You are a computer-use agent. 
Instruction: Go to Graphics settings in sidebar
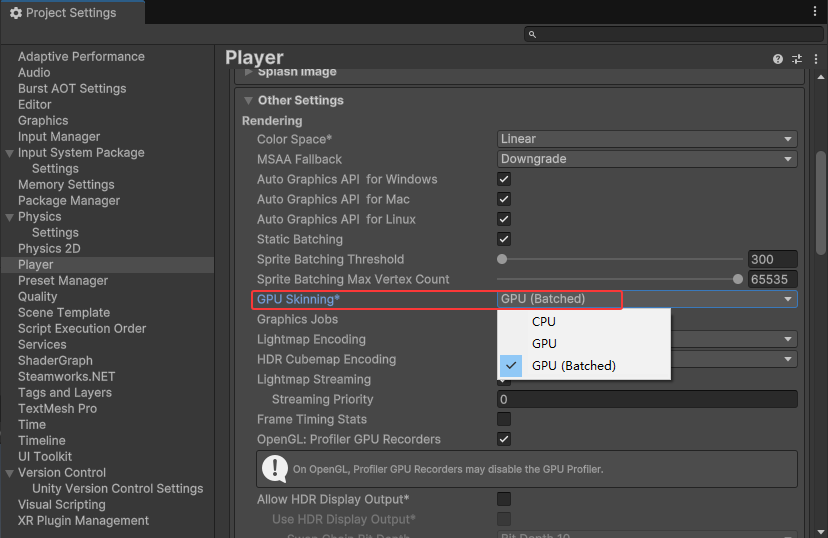(43, 120)
